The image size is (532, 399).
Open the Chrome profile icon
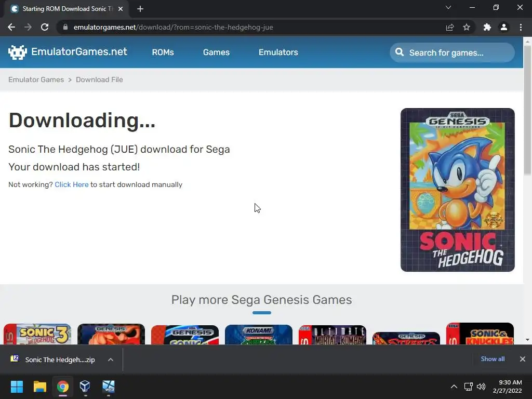pyautogui.click(x=504, y=27)
